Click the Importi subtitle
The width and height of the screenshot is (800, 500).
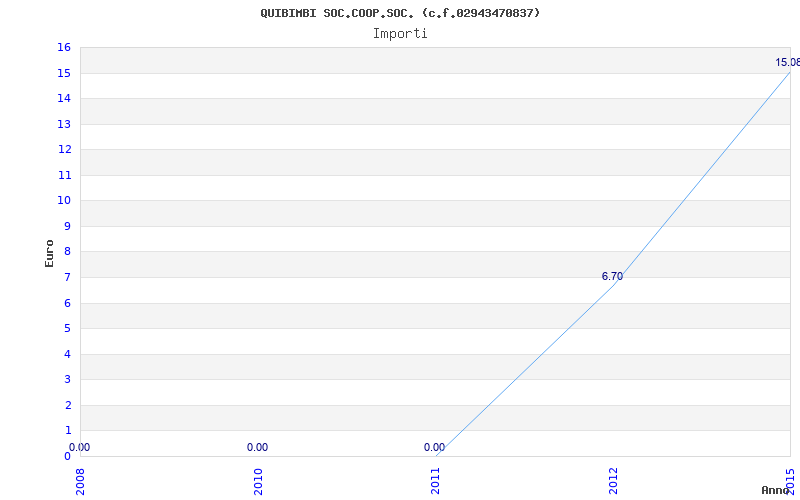(x=400, y=34)
